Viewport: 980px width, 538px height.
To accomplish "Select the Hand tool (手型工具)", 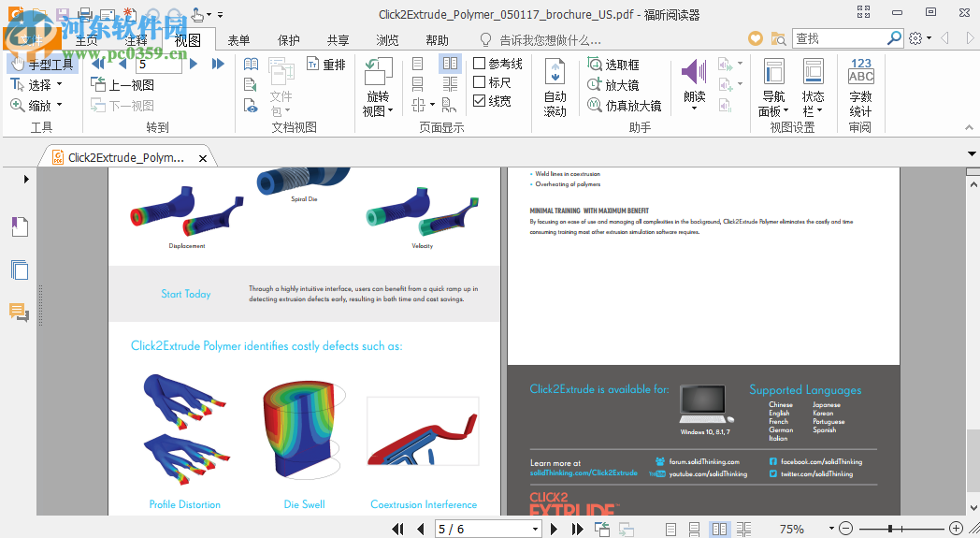I will pyautogui.click(x=42, y=64).
